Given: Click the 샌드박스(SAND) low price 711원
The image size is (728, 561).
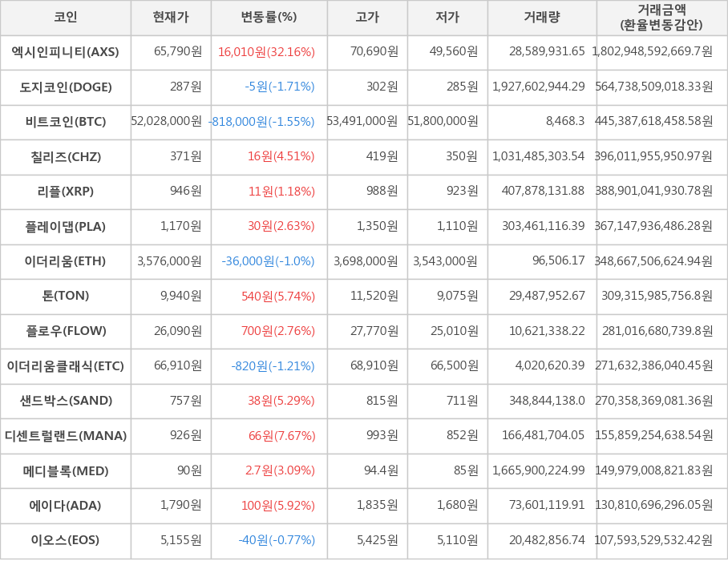Looking at the screenshot, I should (462, 401).
